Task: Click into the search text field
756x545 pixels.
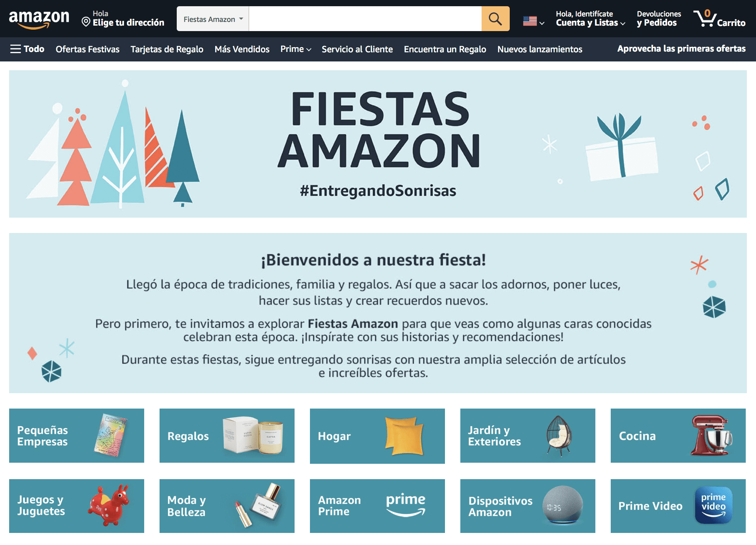Action: pyautogui.click(x=365, y=19)
